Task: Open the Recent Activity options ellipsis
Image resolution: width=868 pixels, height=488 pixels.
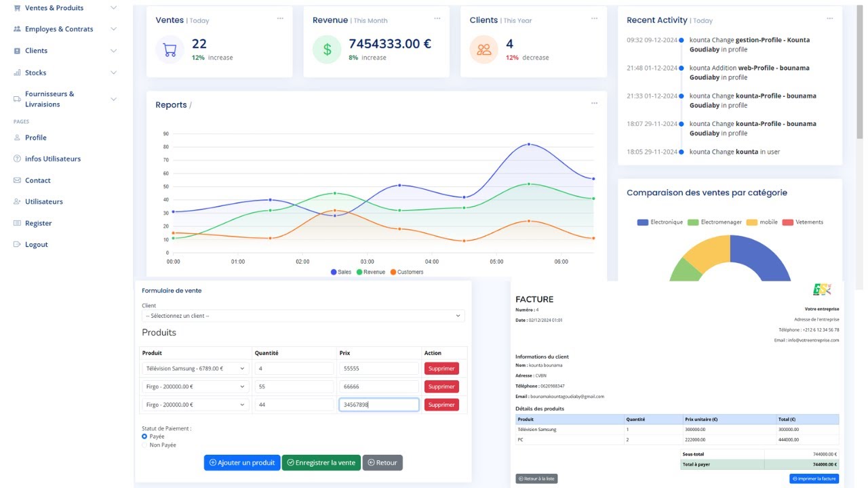Action: click(829, 18)
